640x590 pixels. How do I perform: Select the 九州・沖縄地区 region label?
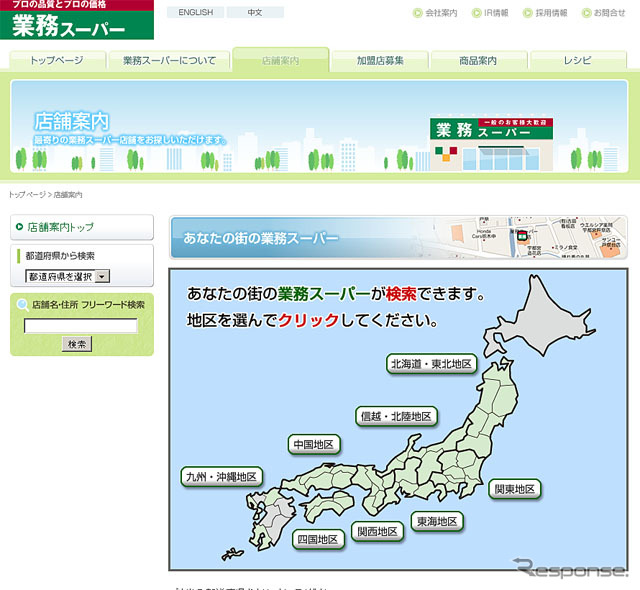coord(221,477)
